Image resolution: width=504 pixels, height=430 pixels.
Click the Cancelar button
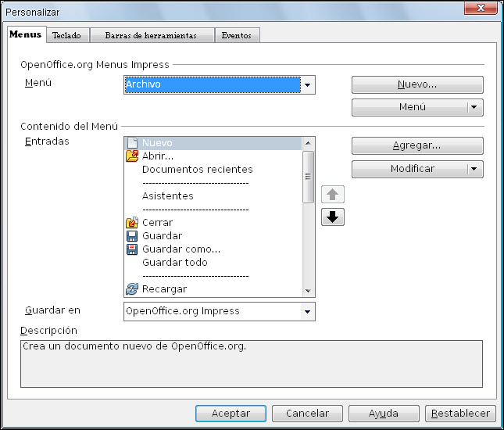[x=307, y=414]
